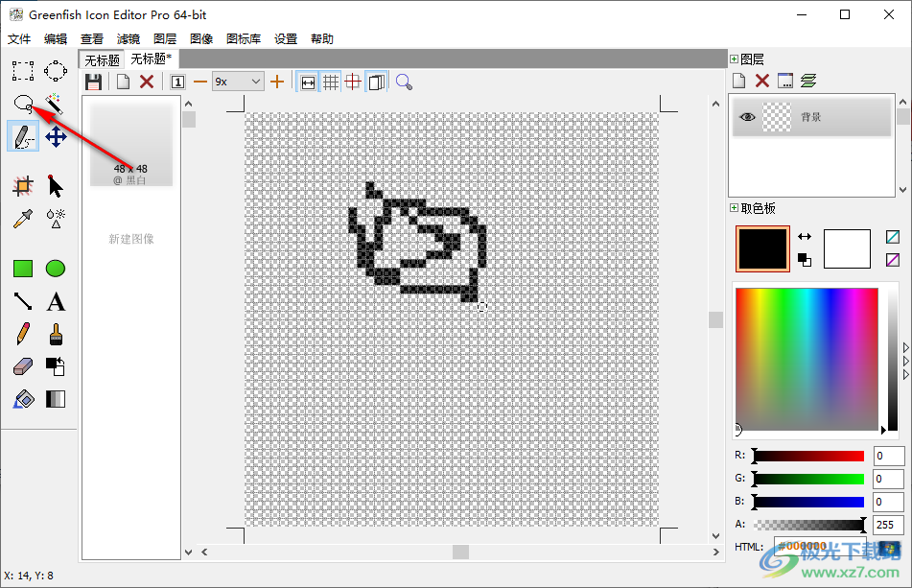Select the green Rectangle shape tool

click(22, 269)
